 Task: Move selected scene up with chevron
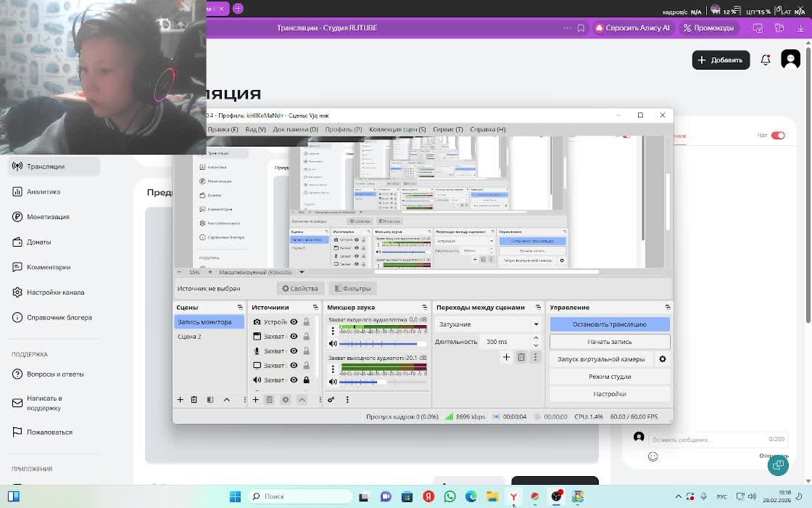226,400
